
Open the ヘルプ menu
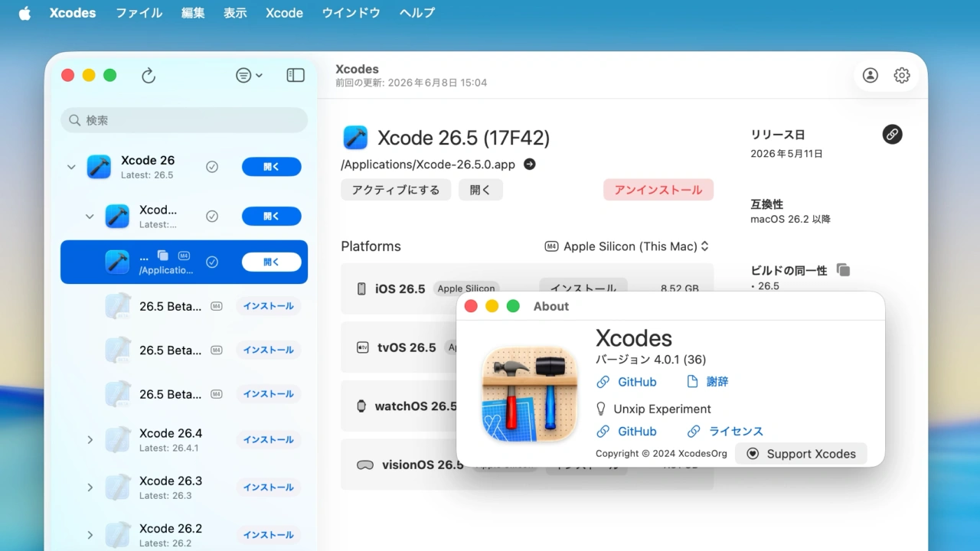click(417, 13)
